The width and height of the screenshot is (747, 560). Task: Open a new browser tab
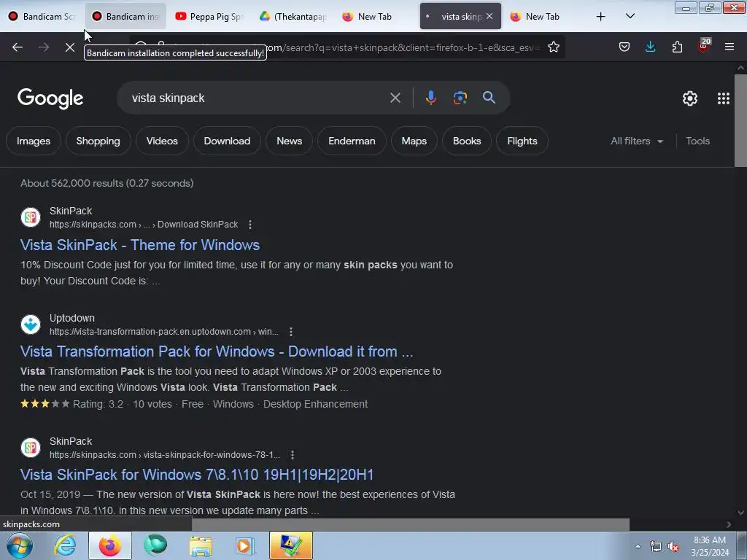(601, 17)
